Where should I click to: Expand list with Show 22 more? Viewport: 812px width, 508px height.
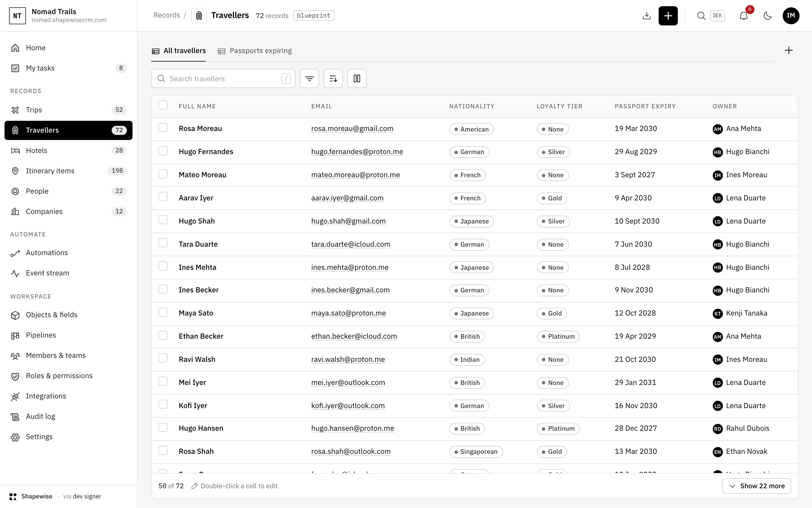tap(756, 486)
